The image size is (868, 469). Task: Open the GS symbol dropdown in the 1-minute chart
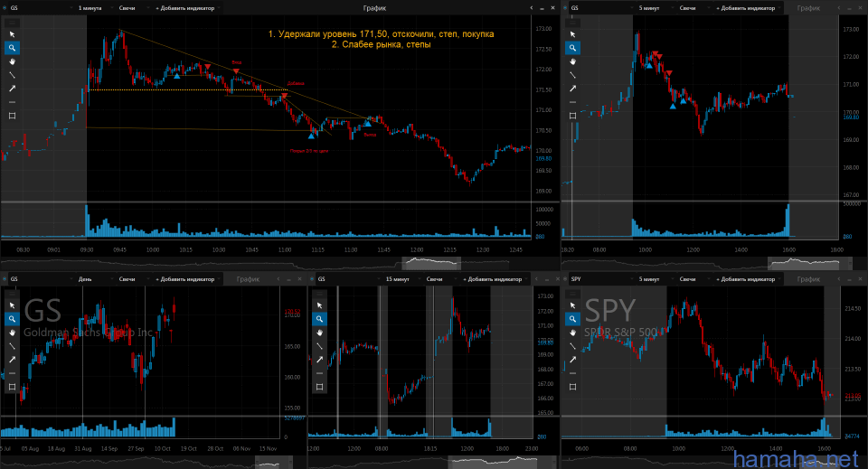[x=40, y=8]
